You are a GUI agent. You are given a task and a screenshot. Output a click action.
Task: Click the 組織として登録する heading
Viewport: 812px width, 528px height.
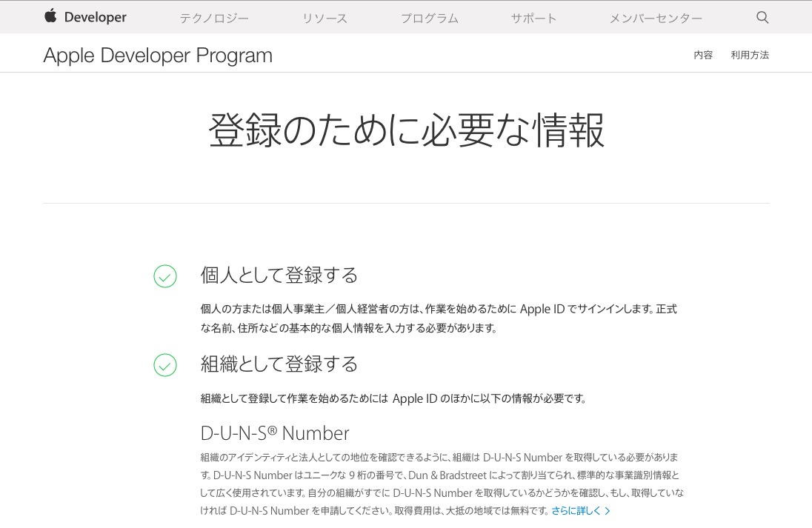click(x=279, y=364)
